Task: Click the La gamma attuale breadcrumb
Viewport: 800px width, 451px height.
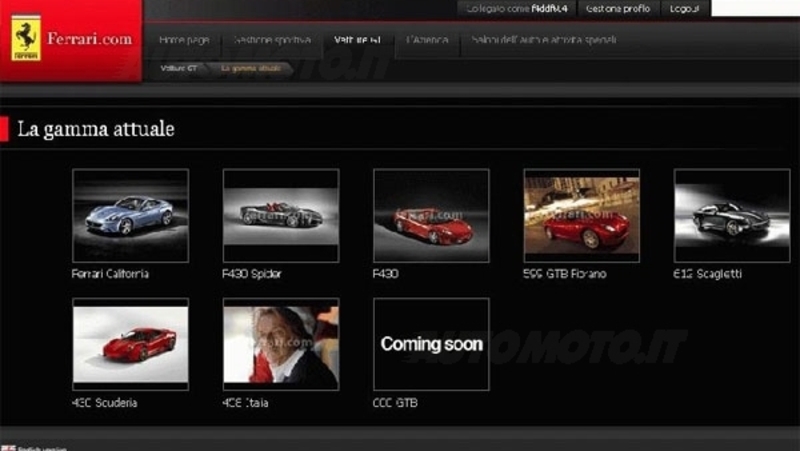Action: (251, 68)
